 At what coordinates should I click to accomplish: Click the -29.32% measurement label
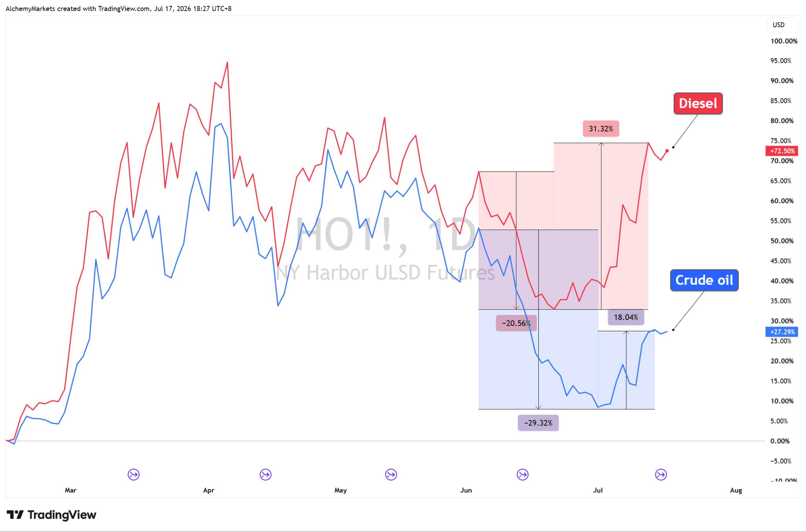click(538, 423)
